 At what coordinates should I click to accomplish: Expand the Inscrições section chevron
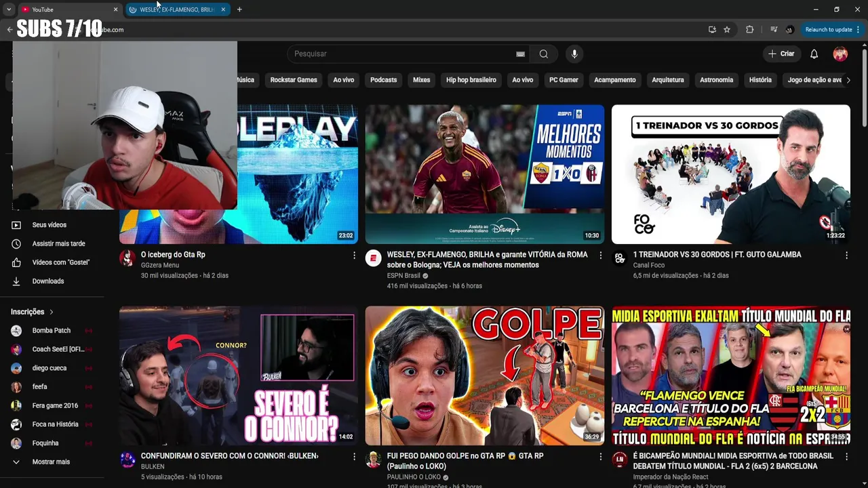(51, 312)
